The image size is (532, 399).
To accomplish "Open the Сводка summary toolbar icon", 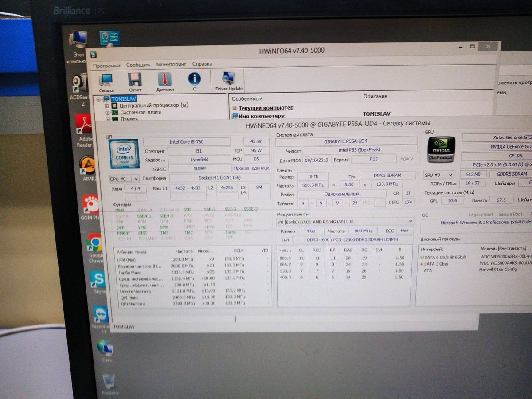I will pos(106,82).
